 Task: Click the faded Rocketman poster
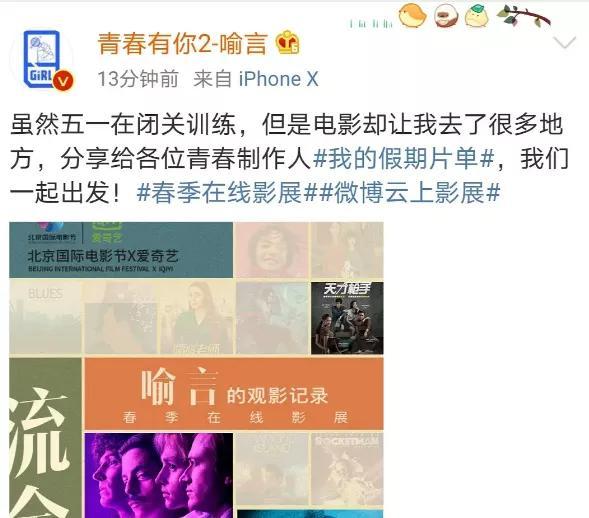click(x=347, y=469)
